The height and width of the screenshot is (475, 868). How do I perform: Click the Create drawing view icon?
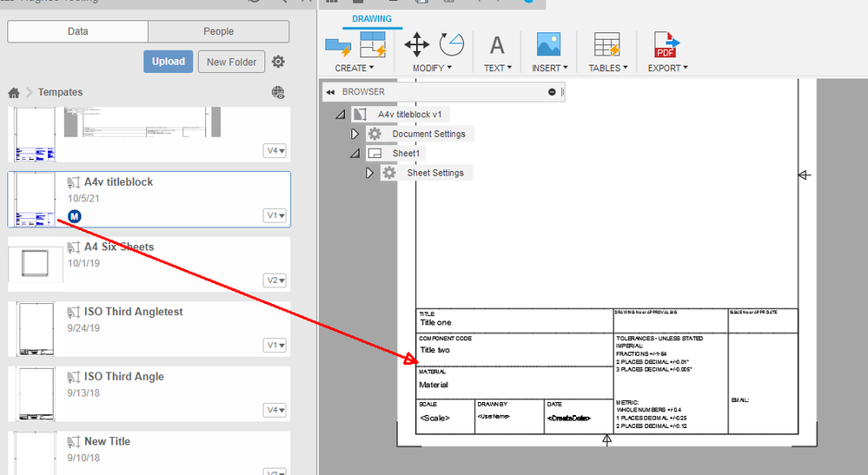pyautogui.click(x=373, y=45)
